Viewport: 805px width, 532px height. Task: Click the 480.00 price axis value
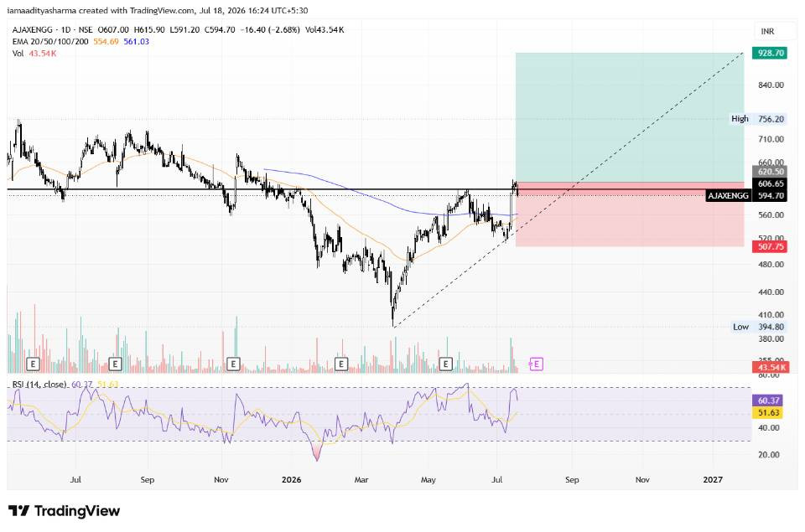click(x=771, y=264)
